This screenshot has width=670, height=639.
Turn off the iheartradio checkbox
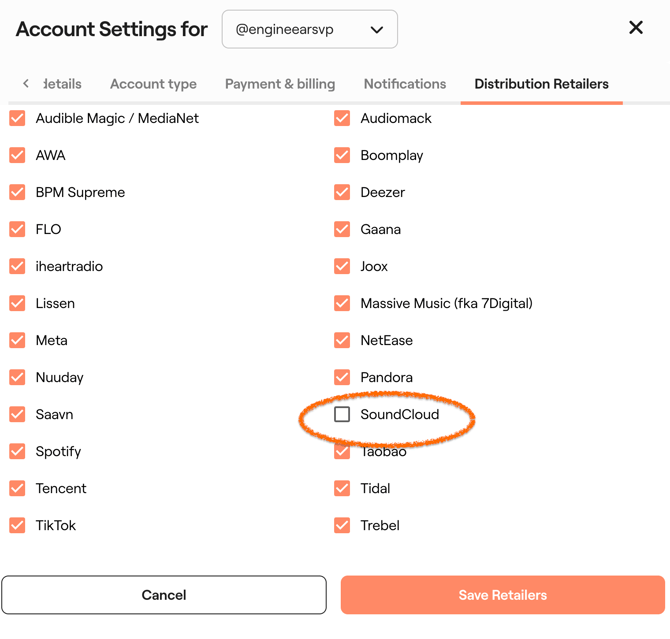coord(18,266)
